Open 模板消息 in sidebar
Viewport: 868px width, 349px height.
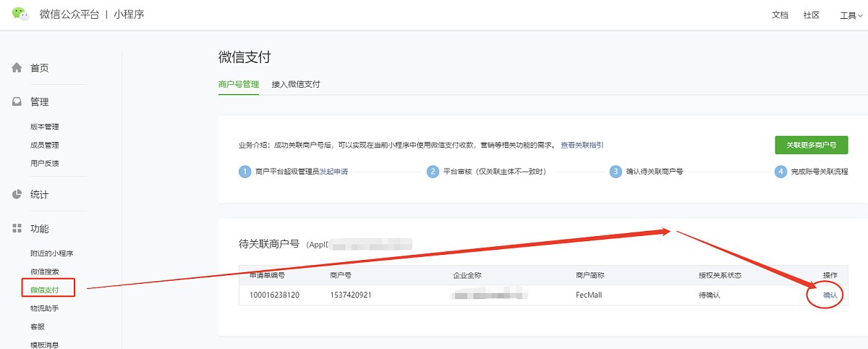[44, 345]
